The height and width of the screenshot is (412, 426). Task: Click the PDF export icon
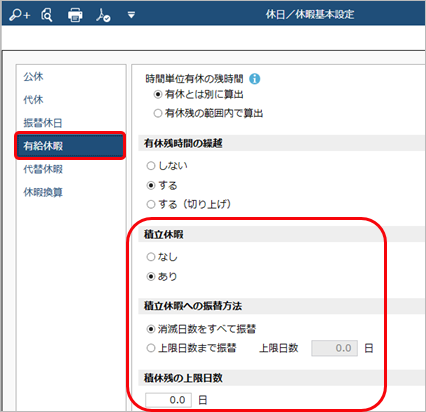pos(103,15)
